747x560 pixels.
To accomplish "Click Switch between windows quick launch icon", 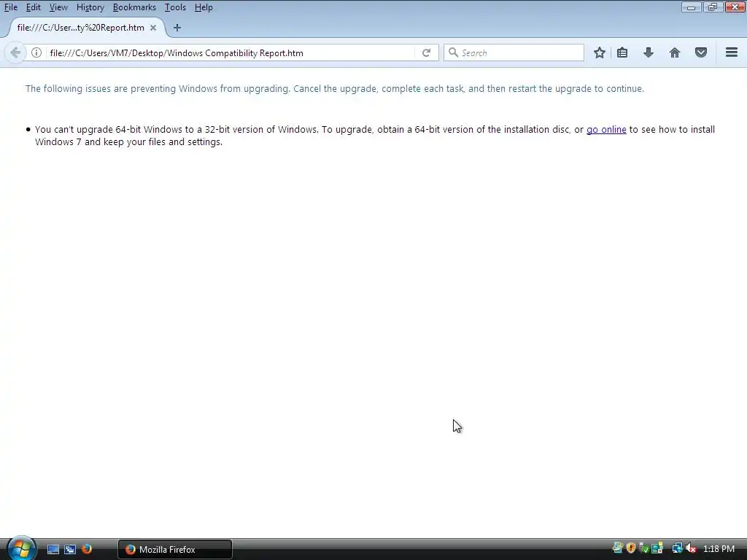I will [x=70, y=549].
